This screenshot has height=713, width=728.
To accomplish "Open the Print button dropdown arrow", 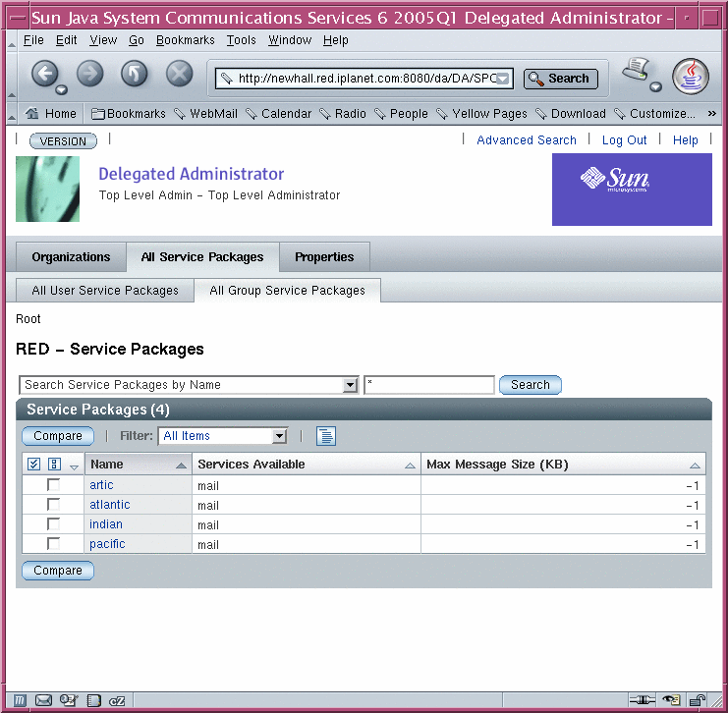I will coord(655,86).
